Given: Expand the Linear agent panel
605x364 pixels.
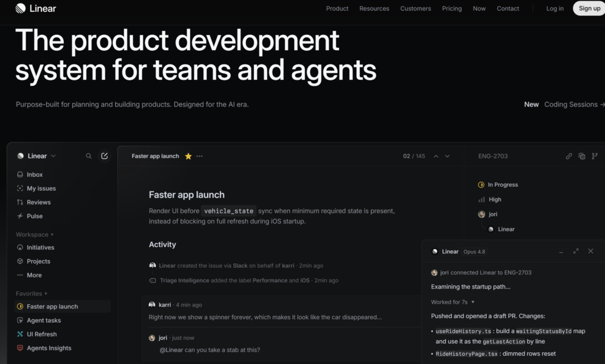Looking at the screenshot, I should click(575, 251).
